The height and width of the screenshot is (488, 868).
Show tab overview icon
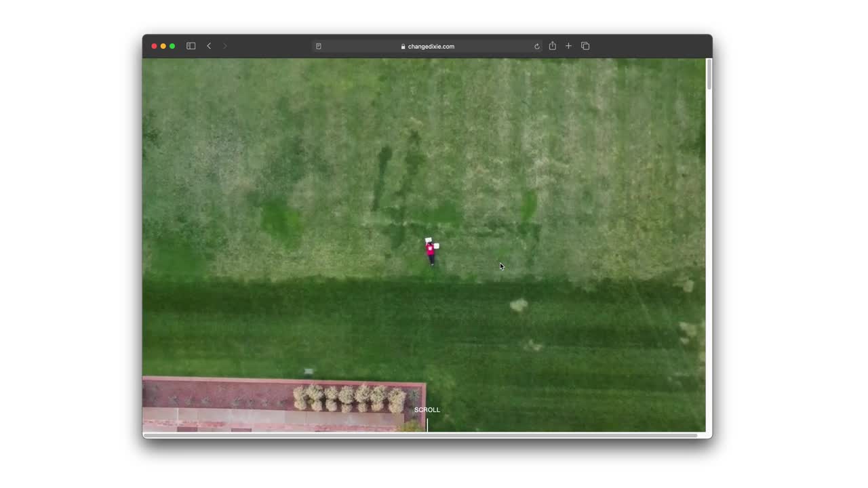coord(585,46)
